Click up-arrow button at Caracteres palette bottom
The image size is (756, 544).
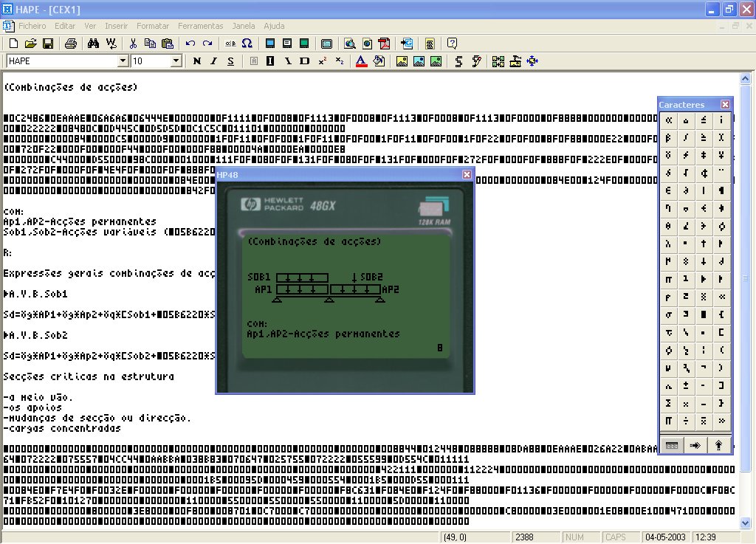pos(718,445)
